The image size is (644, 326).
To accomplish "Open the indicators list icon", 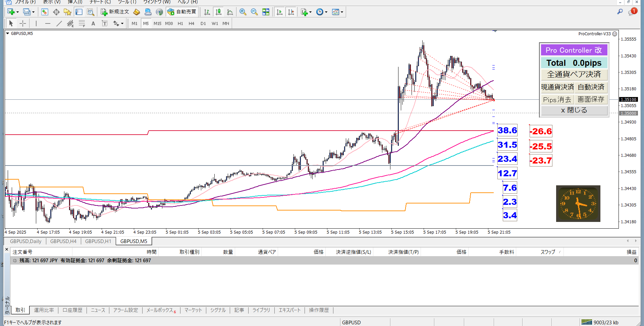I will (304, 12).
